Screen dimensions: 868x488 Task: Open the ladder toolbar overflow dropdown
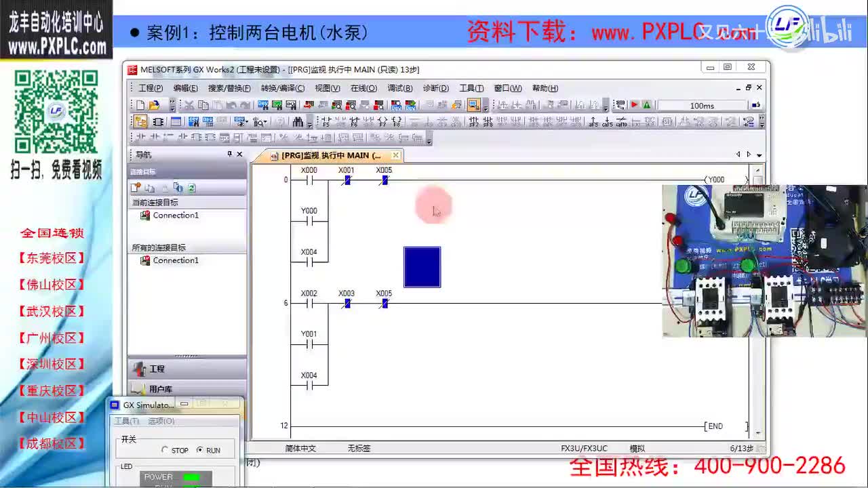tap(762, 122)
